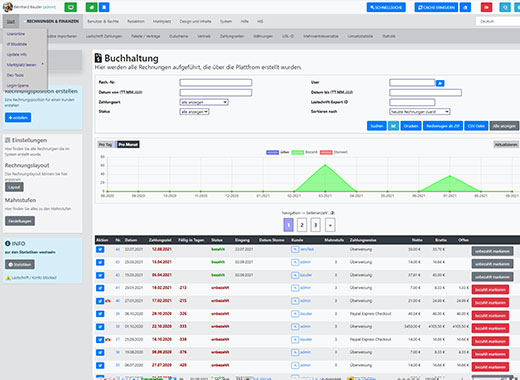Screen dimensions: 520x380
Task: Click the help icon next to Navigation Seitenanzahl
Action: pos(332,213)
